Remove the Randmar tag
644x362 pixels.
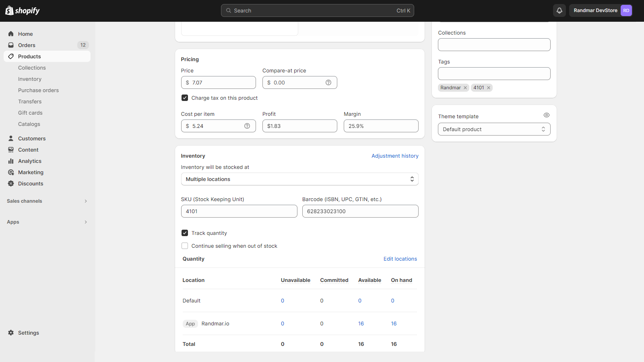[465, 88]
